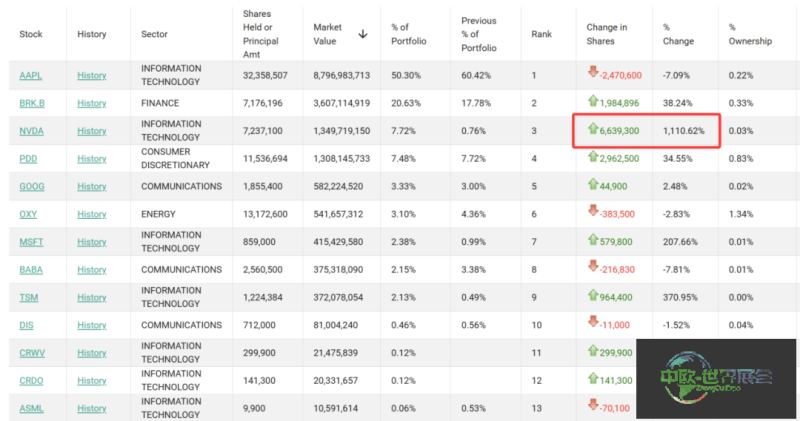Click the green up arrow for NVDA

coord(593,128)
